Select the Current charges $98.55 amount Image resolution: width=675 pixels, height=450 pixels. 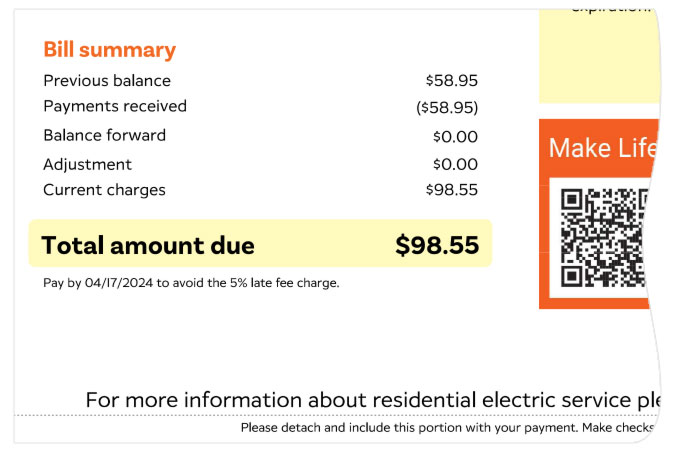(x=451, y=190)
